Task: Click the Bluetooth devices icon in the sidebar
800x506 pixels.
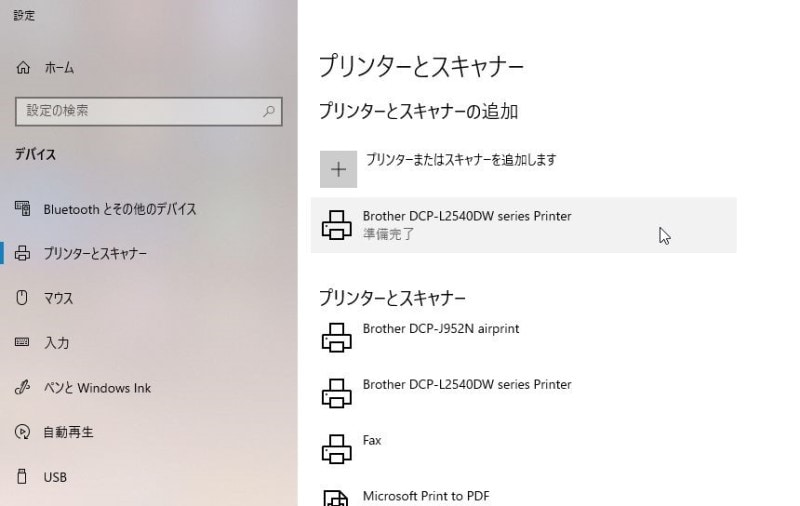Action: pos(22,208)
